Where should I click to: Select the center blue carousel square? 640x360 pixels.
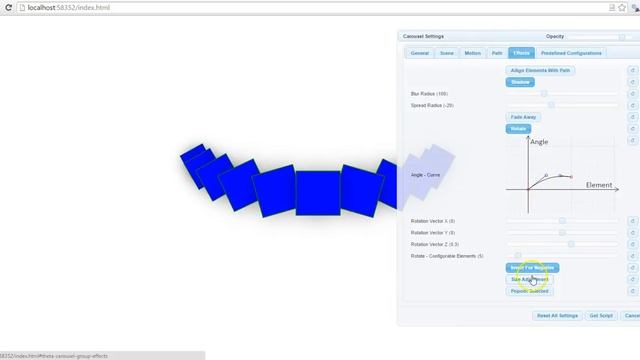point(318,193)
